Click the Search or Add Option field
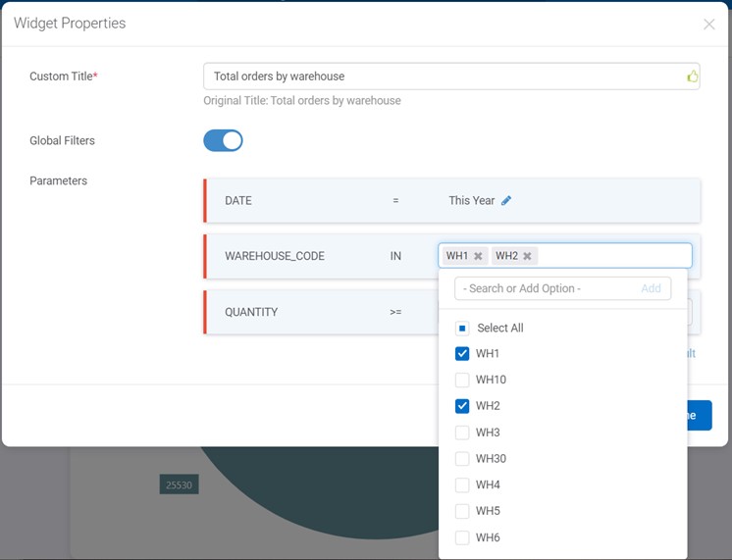Screen dimensions: 732x560 pyautogui.click(x=545, y=288)
